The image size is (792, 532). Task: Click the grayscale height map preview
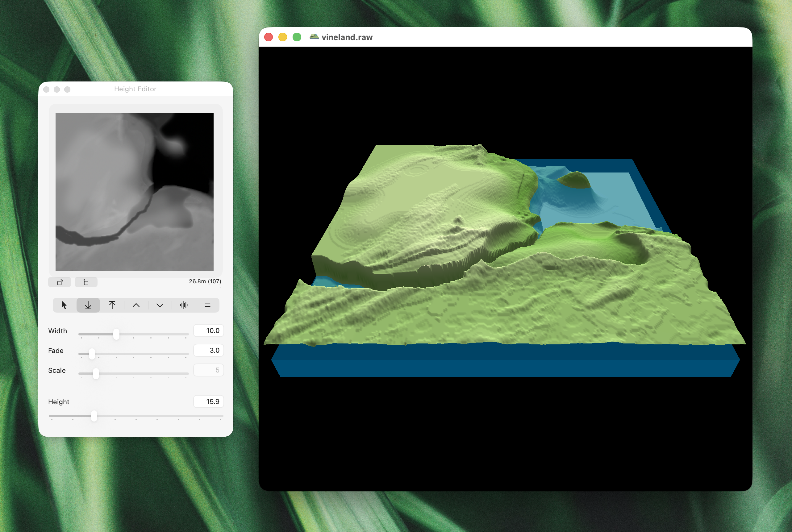click(134, 192)
